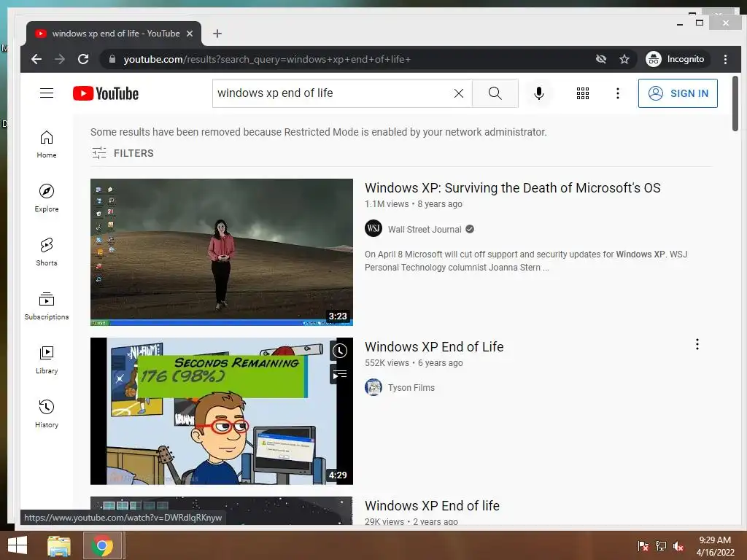Viewport: 747px width, 560px height.
Task: Reload the page
Action: point(83,59)
